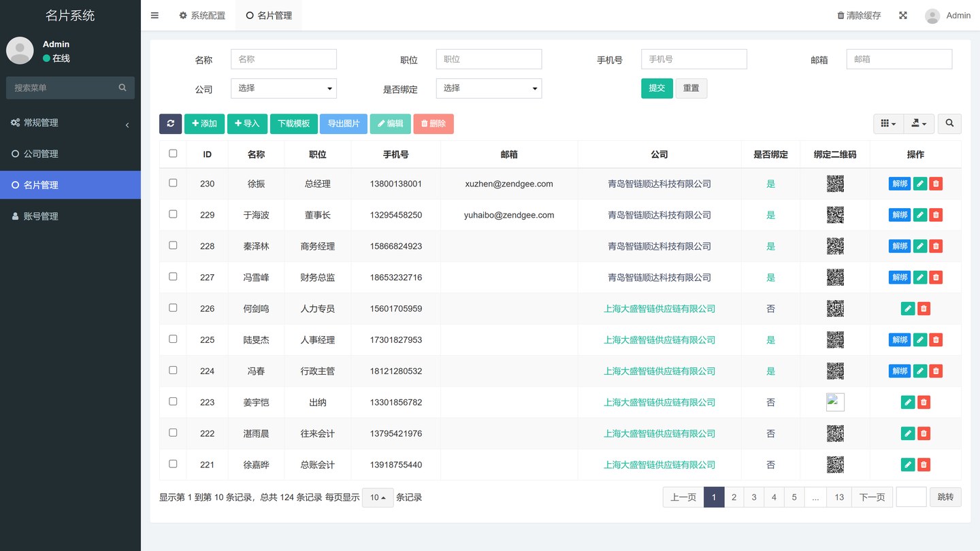Click edit pencil icon for 何剑鸣 row
Screen dimensions: 980x551
(908, 309)
